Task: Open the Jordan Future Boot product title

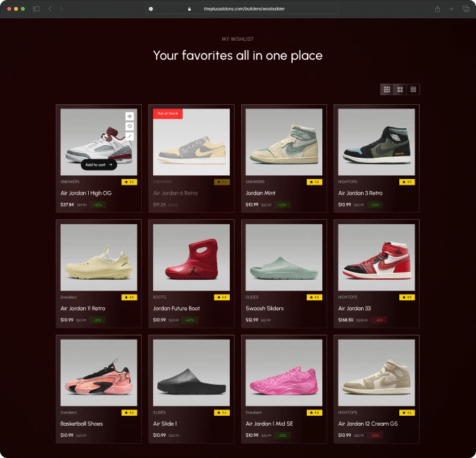Action: pos(176,308)
